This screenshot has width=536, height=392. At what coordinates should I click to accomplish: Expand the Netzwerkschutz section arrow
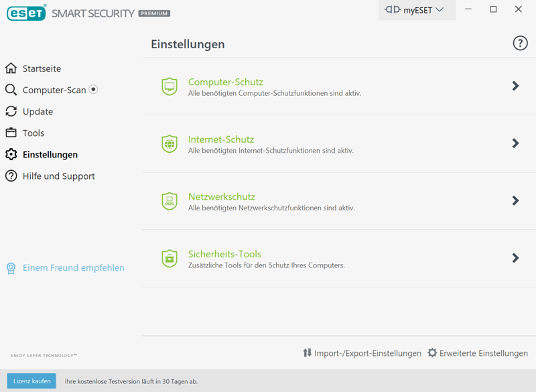tap(515, 200)
